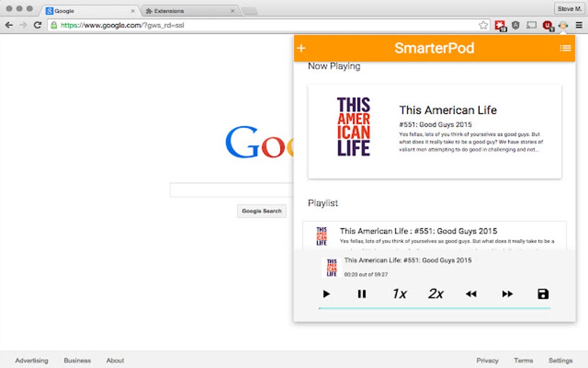Screen dimensions: 588x368
Task: Click the green lock security icon
Action: coord(54,25)
